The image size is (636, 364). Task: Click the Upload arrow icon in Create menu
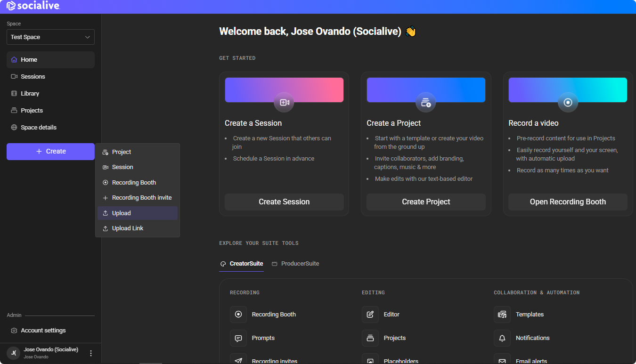106,213
